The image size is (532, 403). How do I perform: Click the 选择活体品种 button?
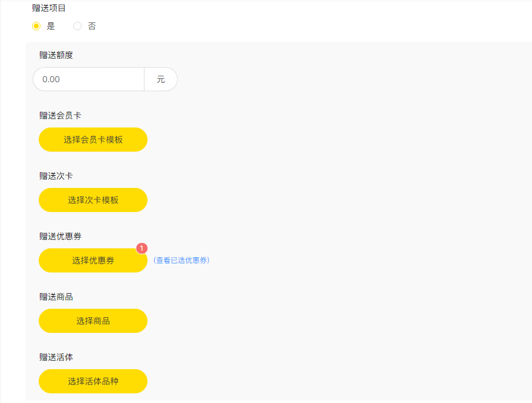(93, 381)
